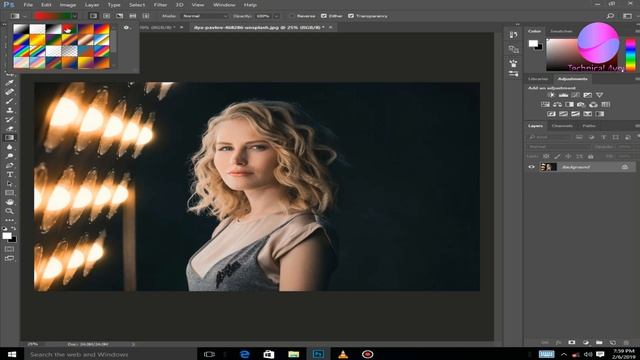Image resolution: width=640 pixels, height=360 pixels.
Task: Change screen mode from toolbox bottom
Action: click(9, 258)
